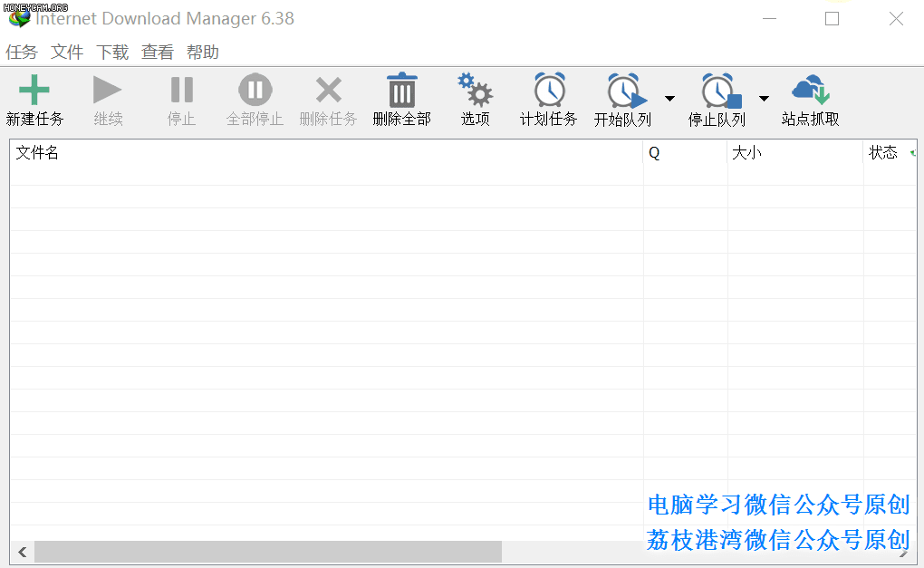
Task: Open the 站点抓取 cloud download icon
Action: pos(811,89)
